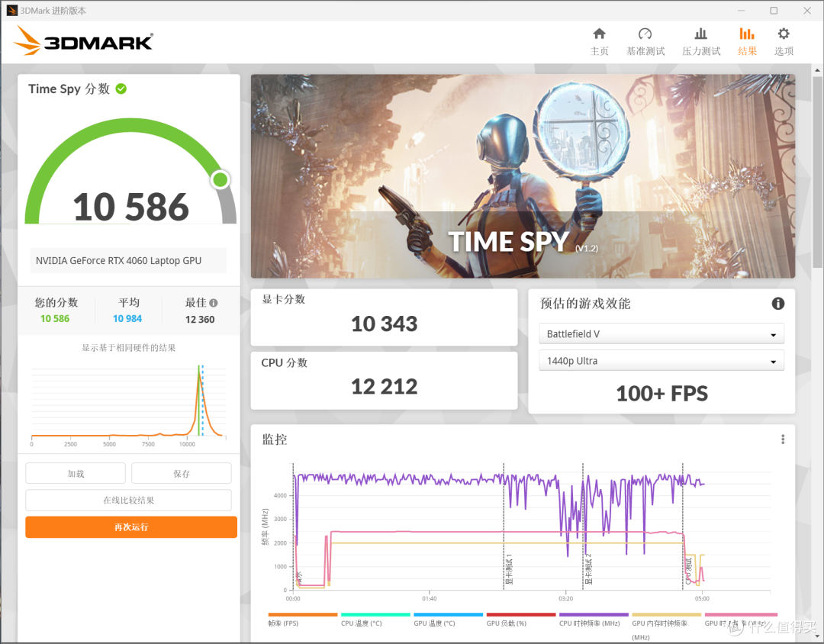The width and height of the screenshot is (824, 644).
Task: Go to the 主页 home tab
Action: click(x=599, y=41)
